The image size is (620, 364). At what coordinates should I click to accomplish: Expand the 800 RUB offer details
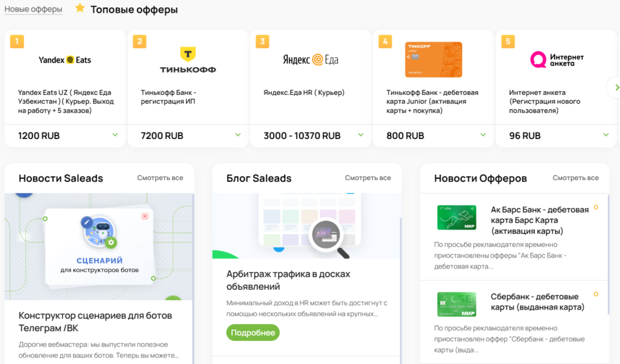483,135
